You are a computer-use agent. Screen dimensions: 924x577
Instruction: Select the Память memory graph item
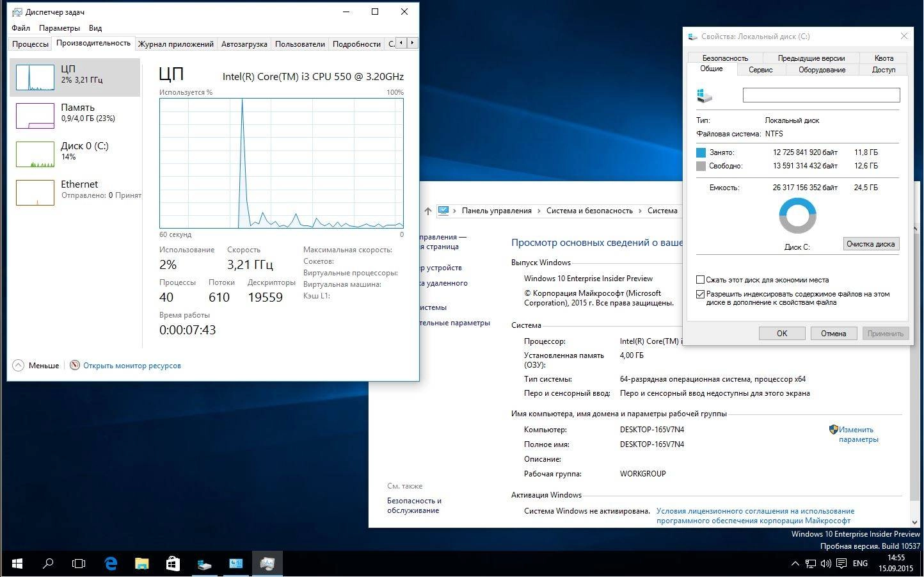75,116
